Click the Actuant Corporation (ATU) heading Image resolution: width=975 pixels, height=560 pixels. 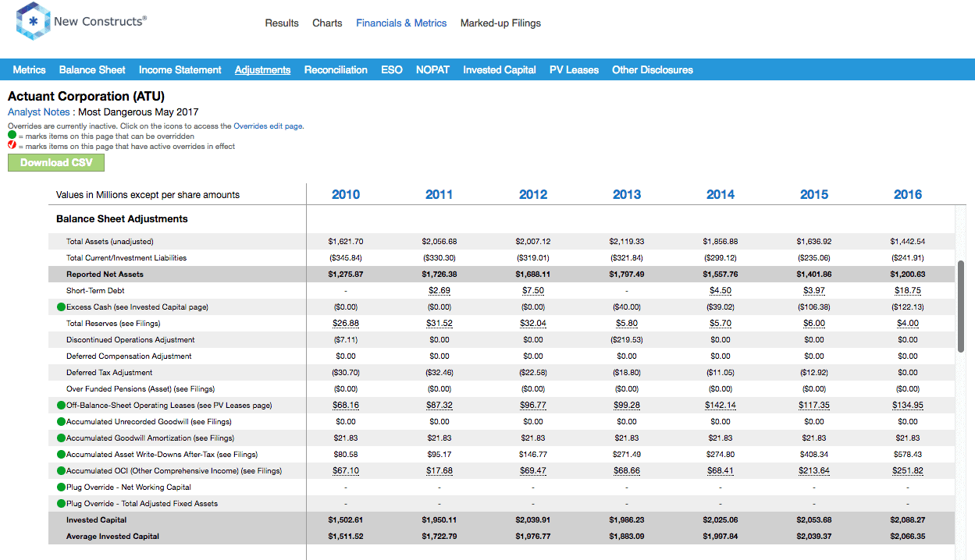86,97
